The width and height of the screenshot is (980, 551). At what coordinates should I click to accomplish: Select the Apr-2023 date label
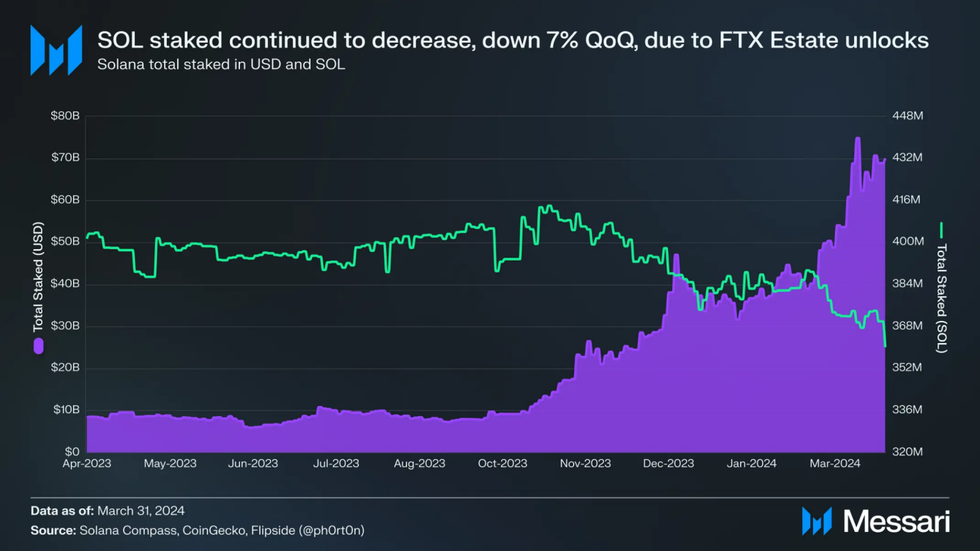[x=87, y=464]
